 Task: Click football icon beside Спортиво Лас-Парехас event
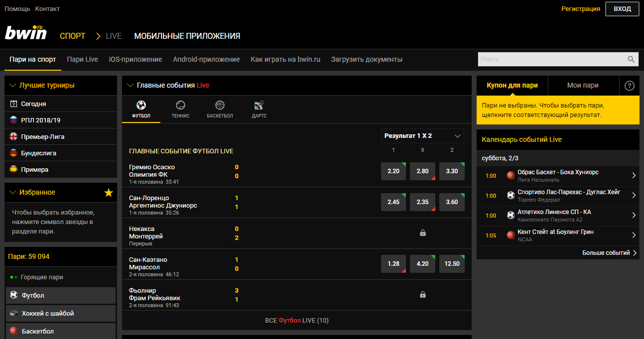pos(511,195)
